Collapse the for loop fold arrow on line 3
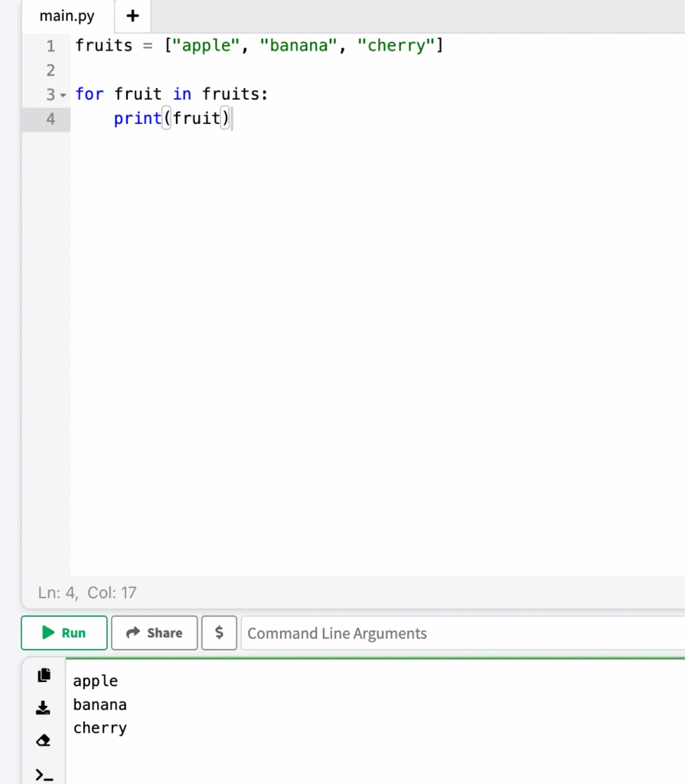This screenshot has height=784, width=685. [63, 94]
